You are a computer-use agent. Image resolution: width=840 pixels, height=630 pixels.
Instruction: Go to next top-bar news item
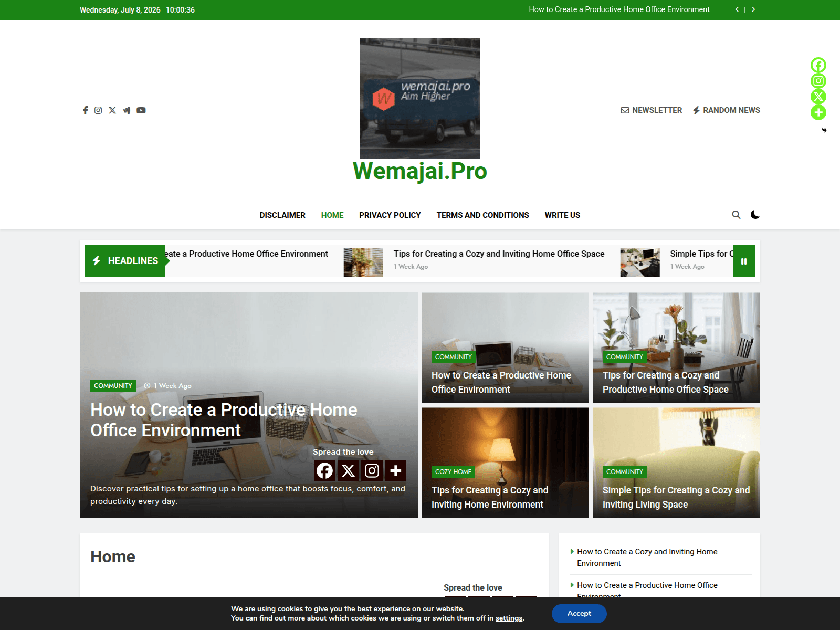pos(753,9)
